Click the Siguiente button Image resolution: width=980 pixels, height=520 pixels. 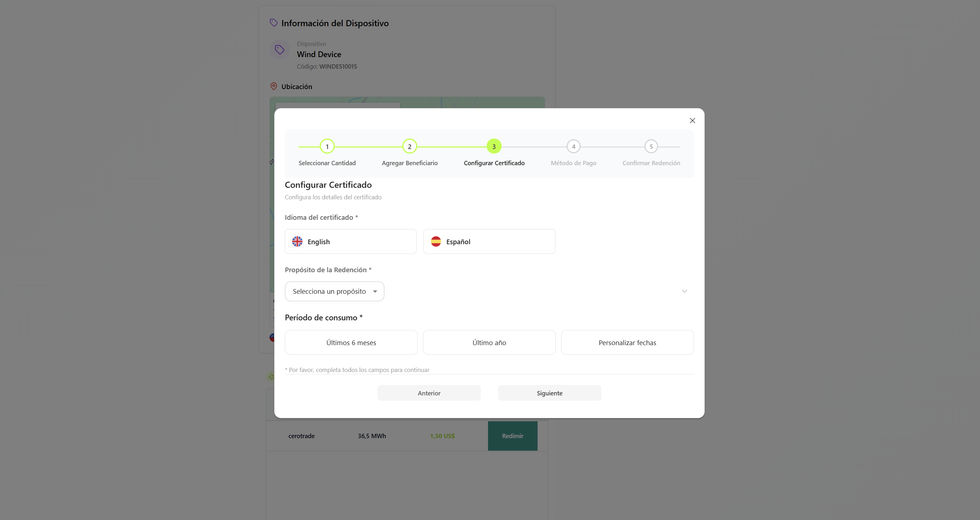(549, 393)
